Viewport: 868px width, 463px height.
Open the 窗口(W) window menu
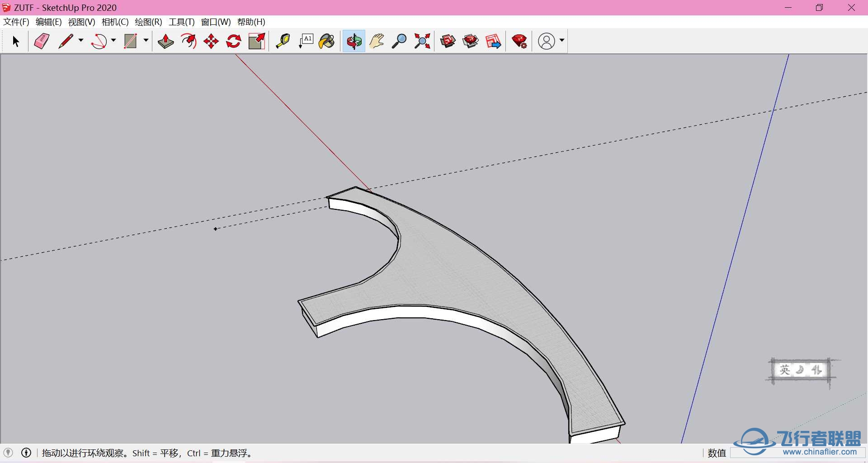click(x=216, y=22)
